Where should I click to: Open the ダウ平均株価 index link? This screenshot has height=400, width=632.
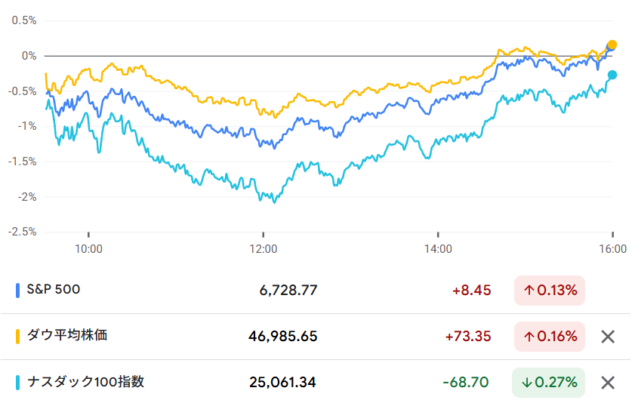click(70, 336)
